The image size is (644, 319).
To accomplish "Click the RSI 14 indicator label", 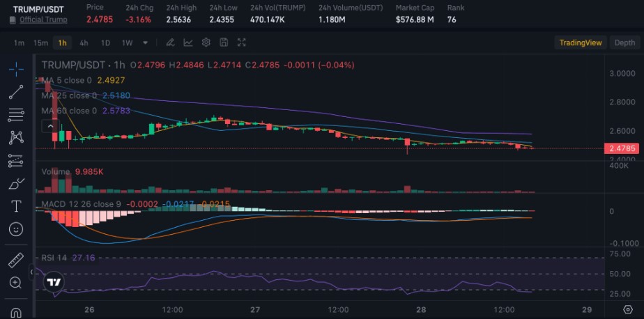I will coord(54,258).
